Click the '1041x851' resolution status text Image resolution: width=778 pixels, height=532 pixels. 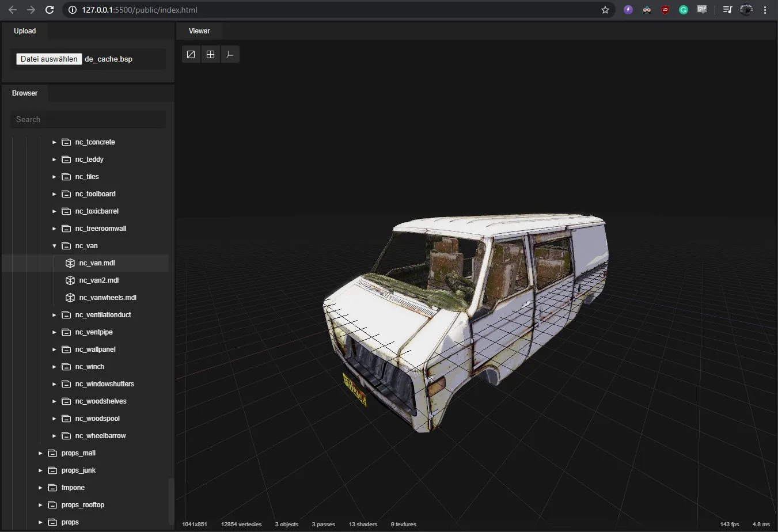tap(195, 525)
